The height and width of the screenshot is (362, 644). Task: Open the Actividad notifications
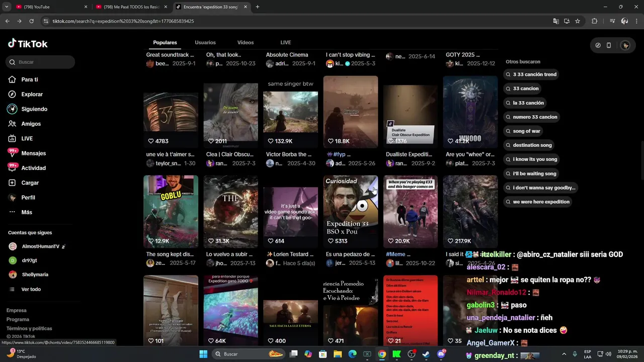[x=33, y=168]
